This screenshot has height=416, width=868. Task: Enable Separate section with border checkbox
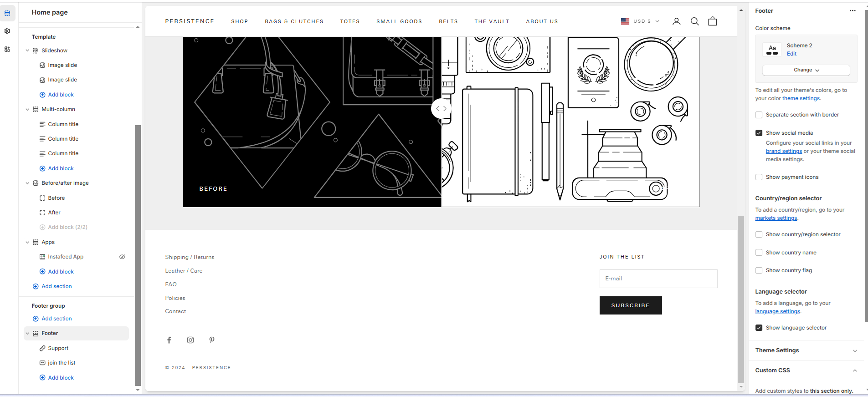click(759, 115)
